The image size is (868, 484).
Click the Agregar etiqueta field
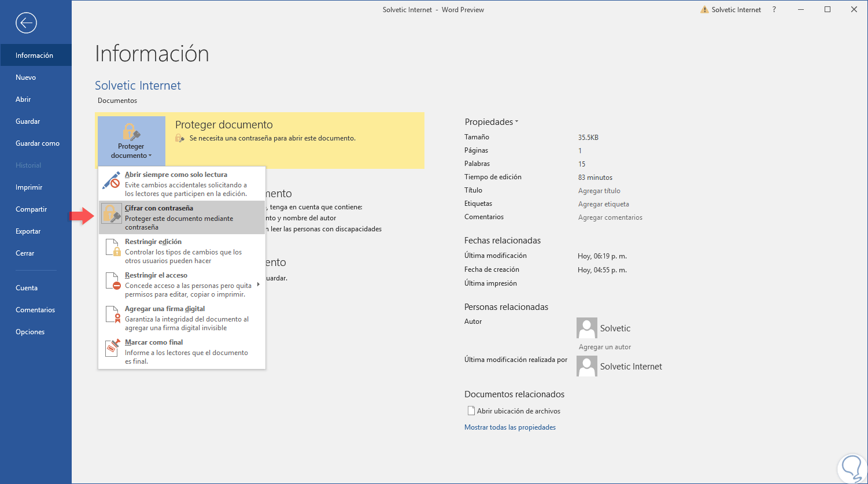click(604, 204)
